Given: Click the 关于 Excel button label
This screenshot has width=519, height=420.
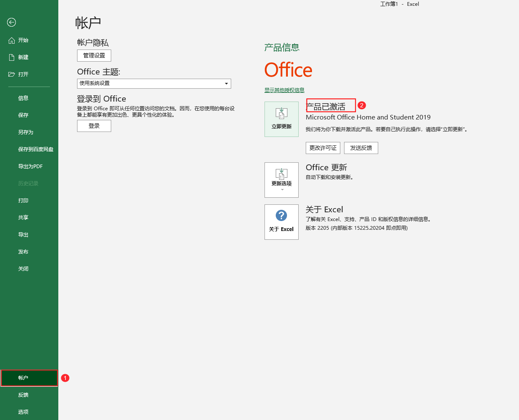Looking at the screenshot, I should click(x=282, y=229).
